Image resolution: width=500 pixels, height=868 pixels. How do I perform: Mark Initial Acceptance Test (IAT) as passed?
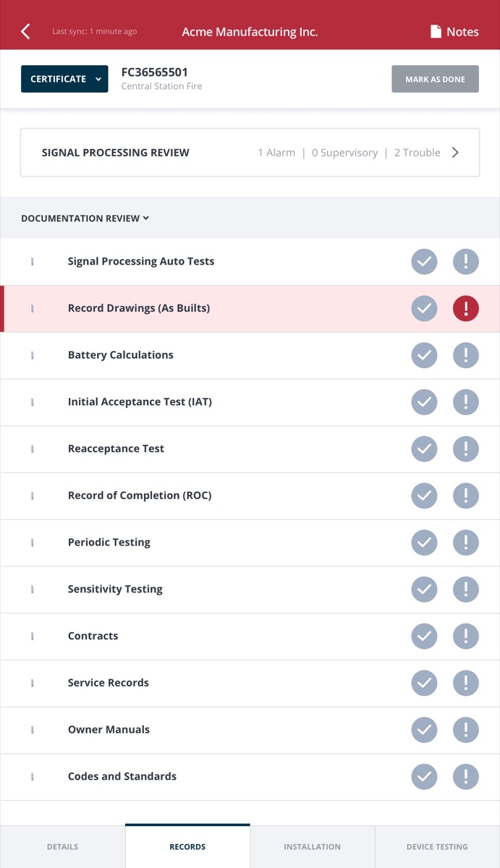click(x=425, y=402)
